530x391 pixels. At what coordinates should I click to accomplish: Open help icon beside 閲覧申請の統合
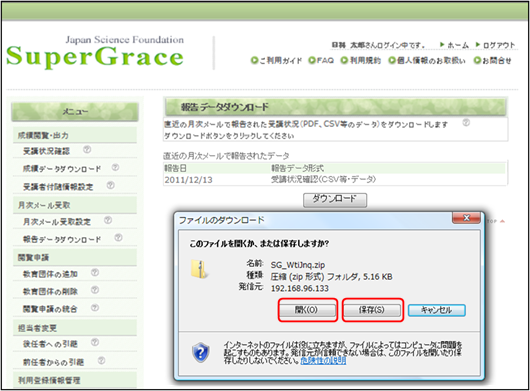(x=95, y=308)
